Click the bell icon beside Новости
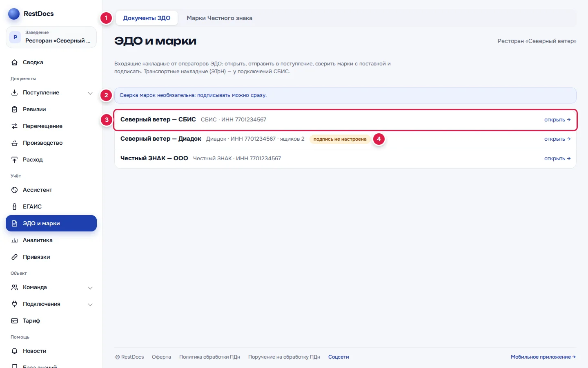The width and height of the screenshot is (588, 368). 15,351
